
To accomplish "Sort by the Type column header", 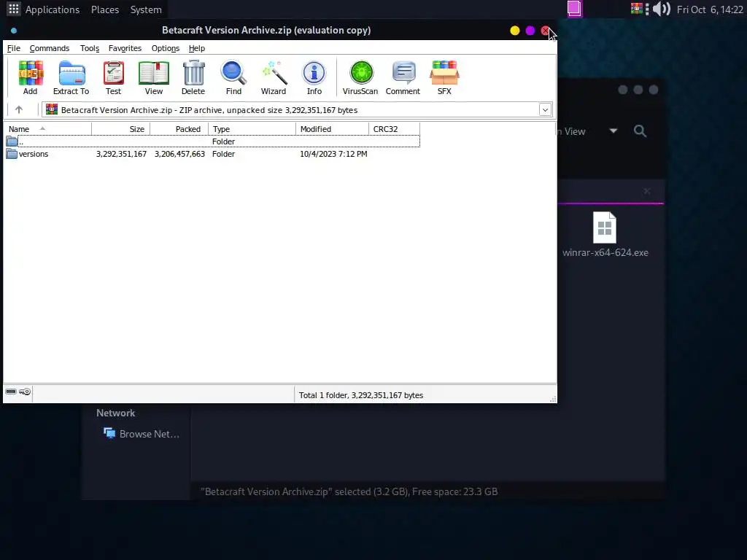I will [252, 129].
